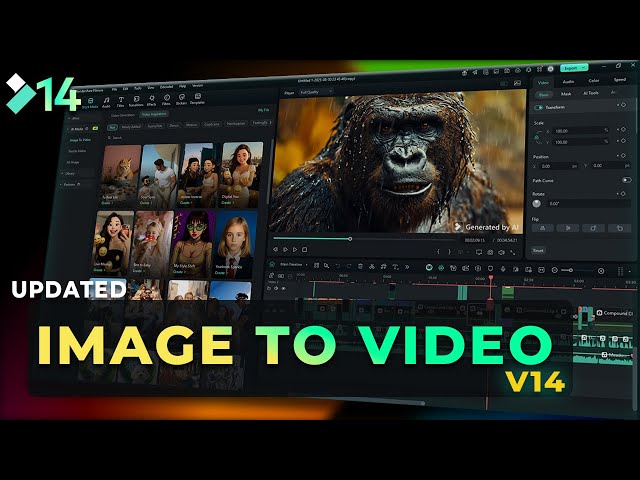Toggle the lock icon on Video track
The height and width of the screenshot is (480, 640).
click(x=269, y=288)
